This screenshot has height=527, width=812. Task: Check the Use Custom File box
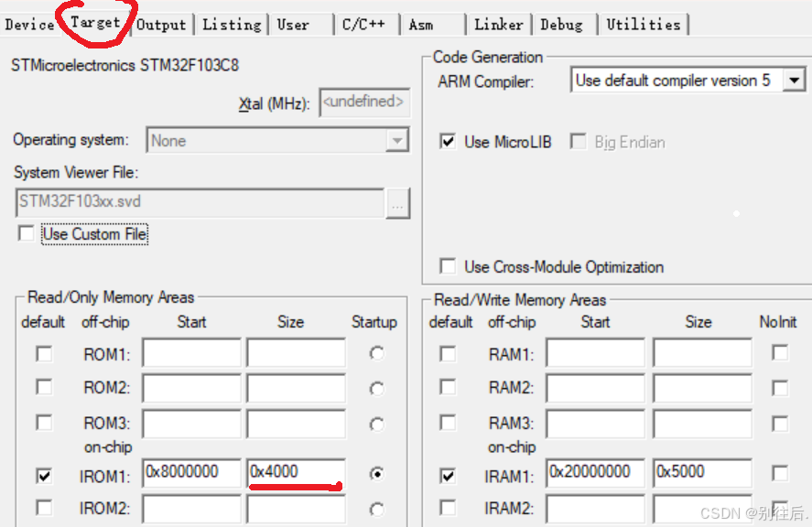27,234
